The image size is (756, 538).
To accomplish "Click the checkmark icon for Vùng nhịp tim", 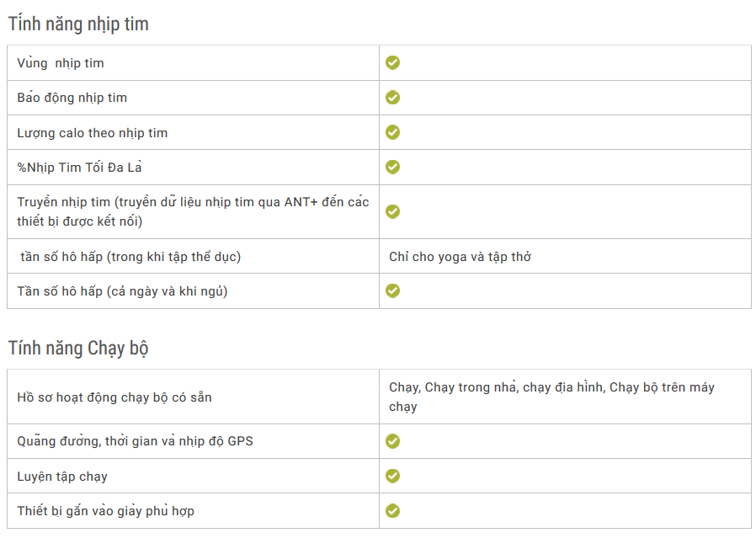I will point(392,62).
